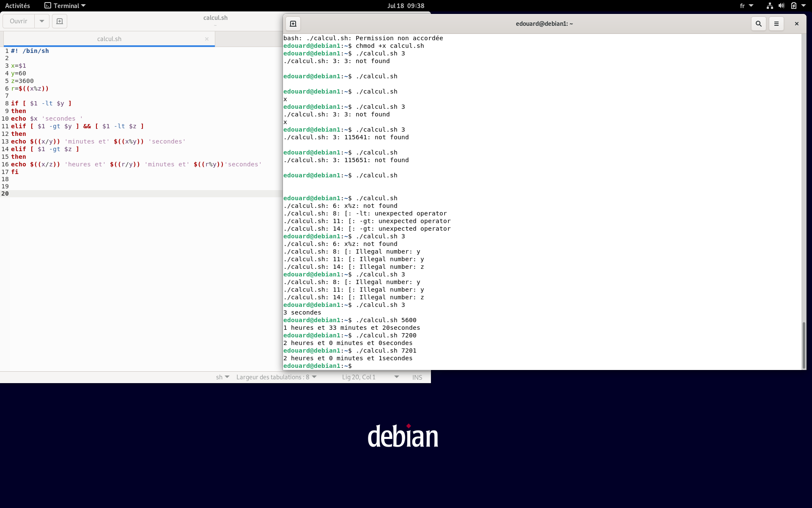
Task: Toggle the INS insert mode indicator
Action: coord(417,377)
